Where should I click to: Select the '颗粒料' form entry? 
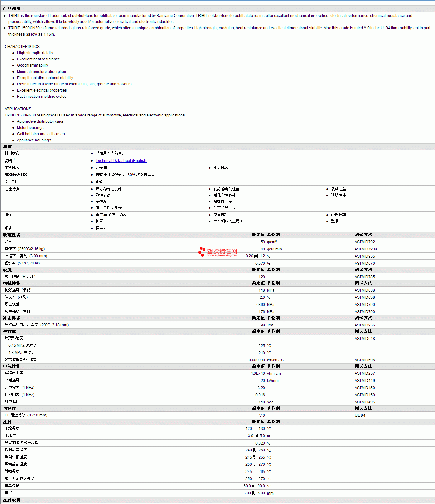(x=101, y=228)
